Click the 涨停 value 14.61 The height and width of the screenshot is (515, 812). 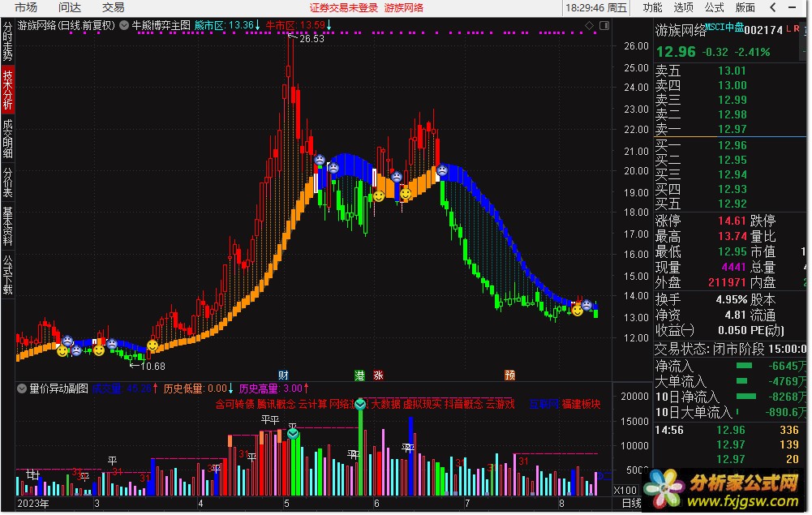point(733,221)
